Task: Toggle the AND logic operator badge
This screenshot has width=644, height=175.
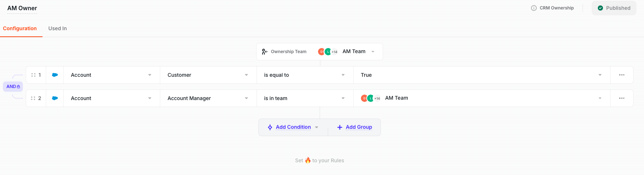Action: pos(13,87)
